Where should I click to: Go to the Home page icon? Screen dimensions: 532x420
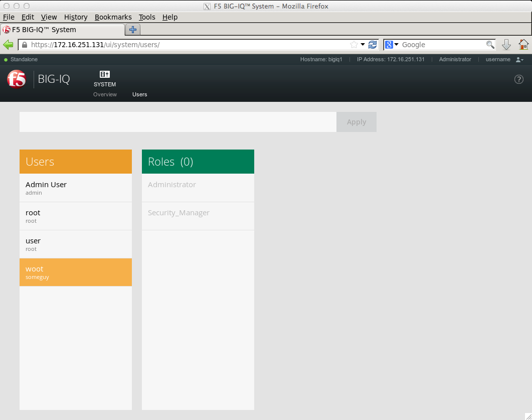pos(523,45)
